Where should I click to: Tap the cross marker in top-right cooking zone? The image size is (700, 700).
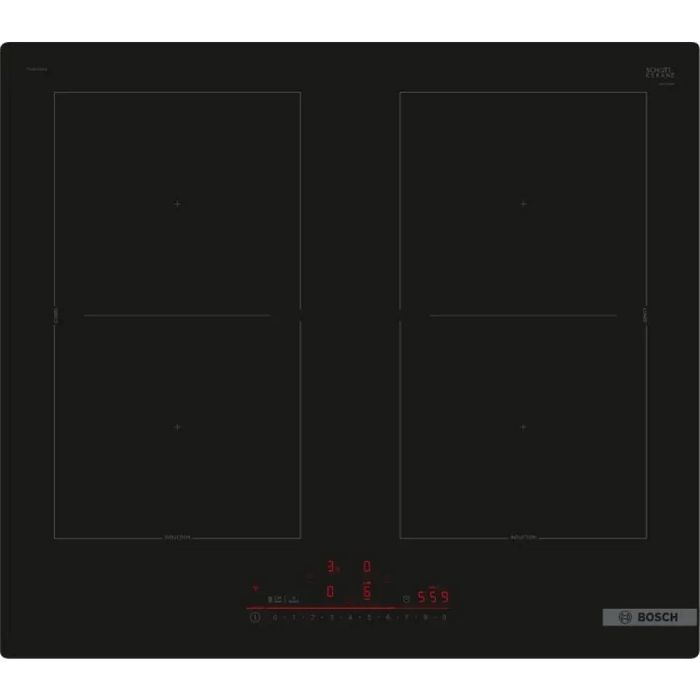pos(523,204)
